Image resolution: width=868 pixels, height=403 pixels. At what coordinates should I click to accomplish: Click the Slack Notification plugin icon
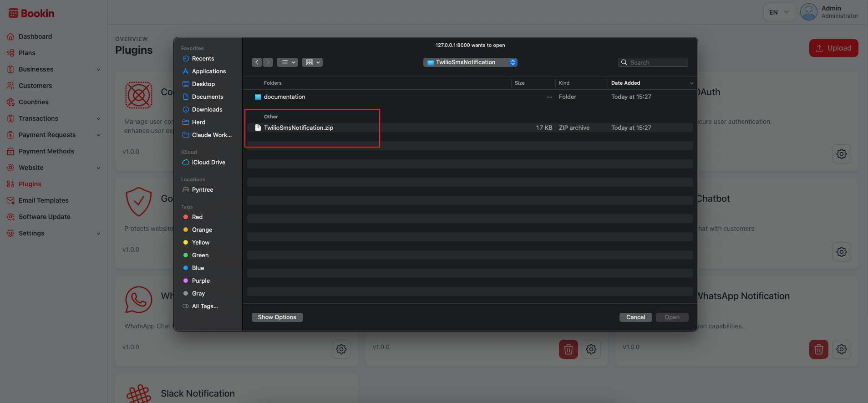139,394
